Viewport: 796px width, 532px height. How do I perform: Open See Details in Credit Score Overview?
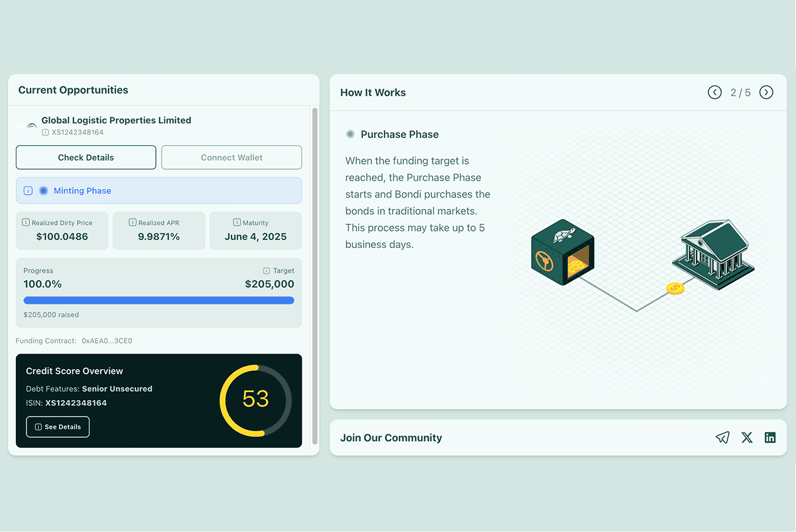pos(58,427)
